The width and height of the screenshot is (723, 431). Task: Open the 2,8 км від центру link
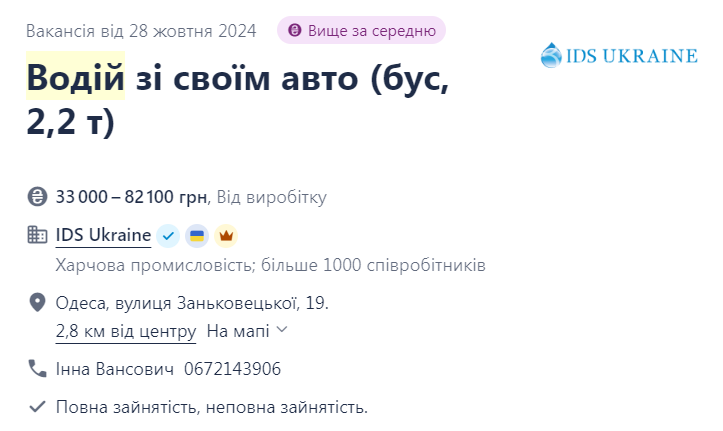pyautogui.click(x=126, y=331)
